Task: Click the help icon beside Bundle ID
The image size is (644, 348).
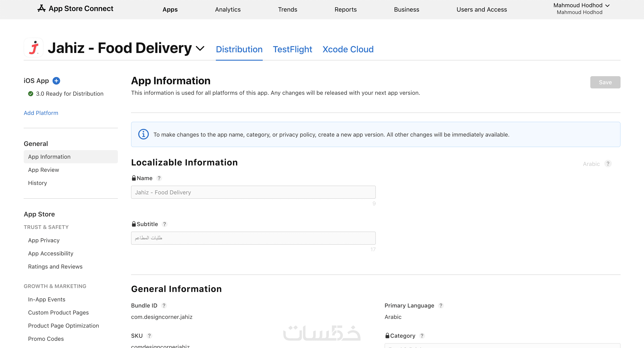Action: point(164,305)
